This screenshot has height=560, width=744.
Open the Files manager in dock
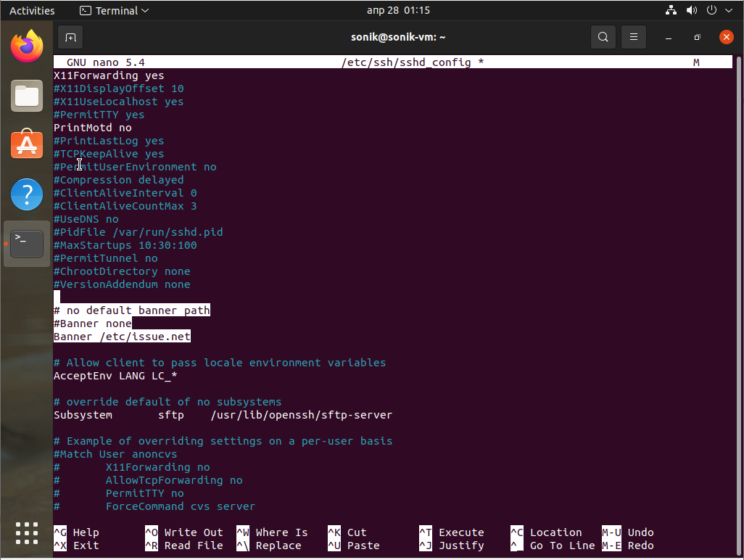(27, 96)
